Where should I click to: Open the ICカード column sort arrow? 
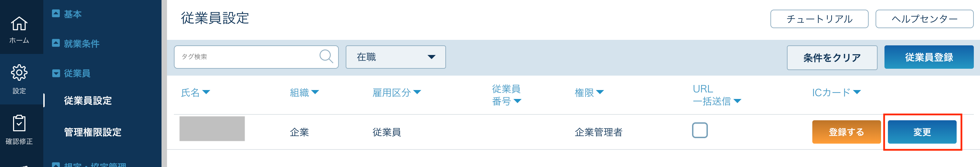857,92
